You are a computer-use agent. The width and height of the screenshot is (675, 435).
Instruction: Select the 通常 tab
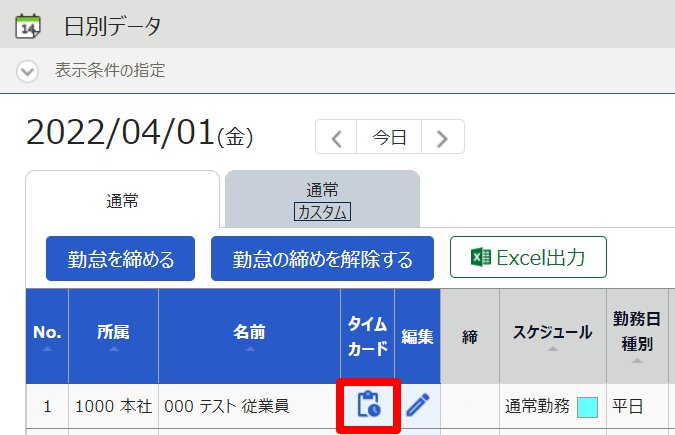coord(123,200)
